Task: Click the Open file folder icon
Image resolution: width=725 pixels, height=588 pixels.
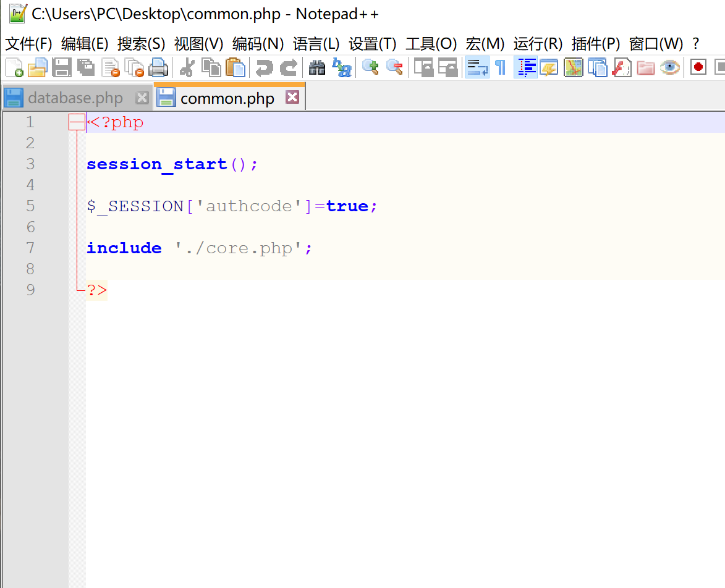Action: (x=38, y=67)
